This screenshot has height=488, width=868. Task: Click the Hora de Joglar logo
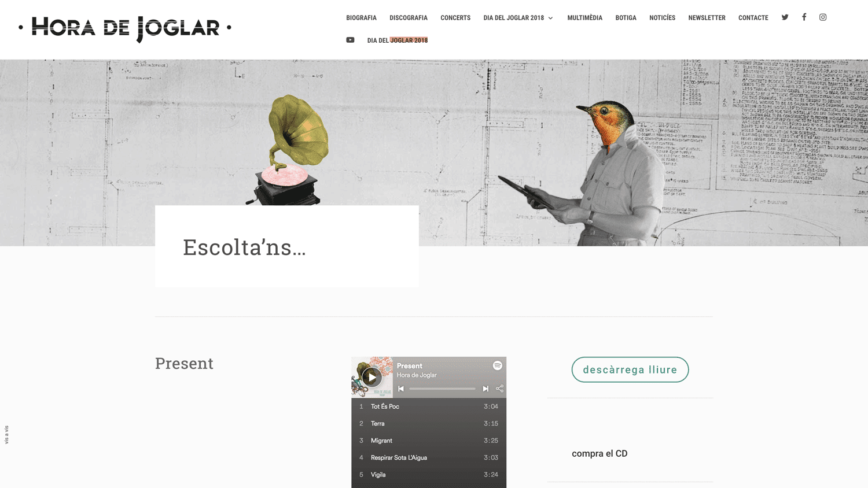point(125,28)
